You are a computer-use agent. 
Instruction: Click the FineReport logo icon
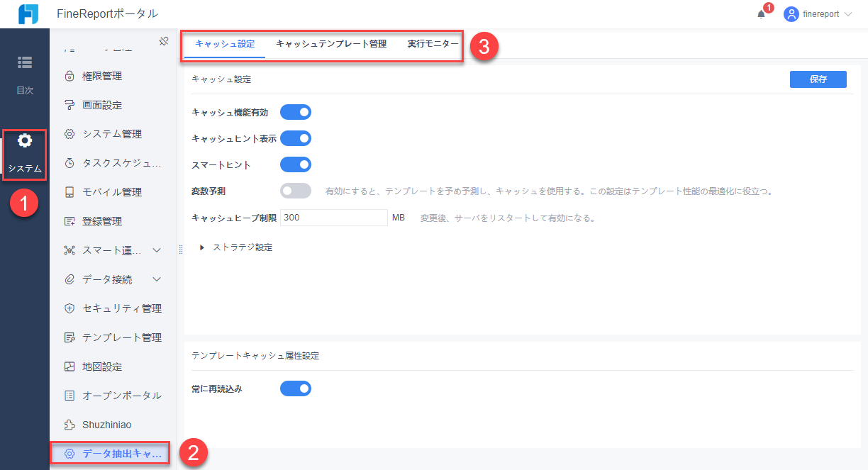pyautogui.click(x=28, y=14)
